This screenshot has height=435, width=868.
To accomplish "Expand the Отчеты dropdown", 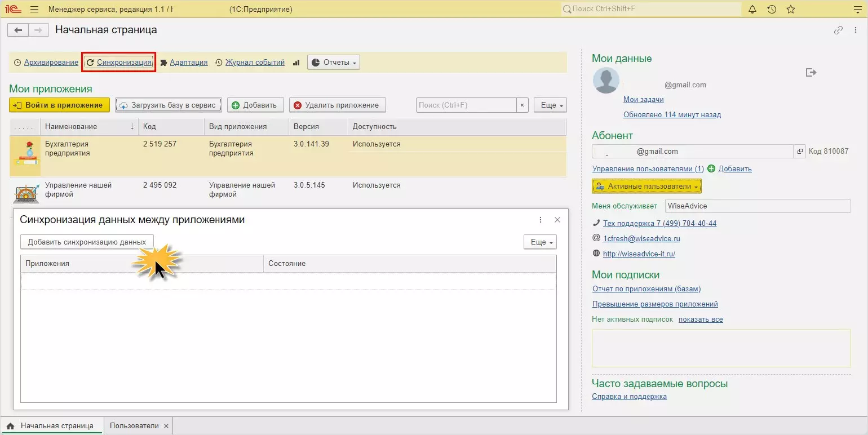I will pos(334,63).
